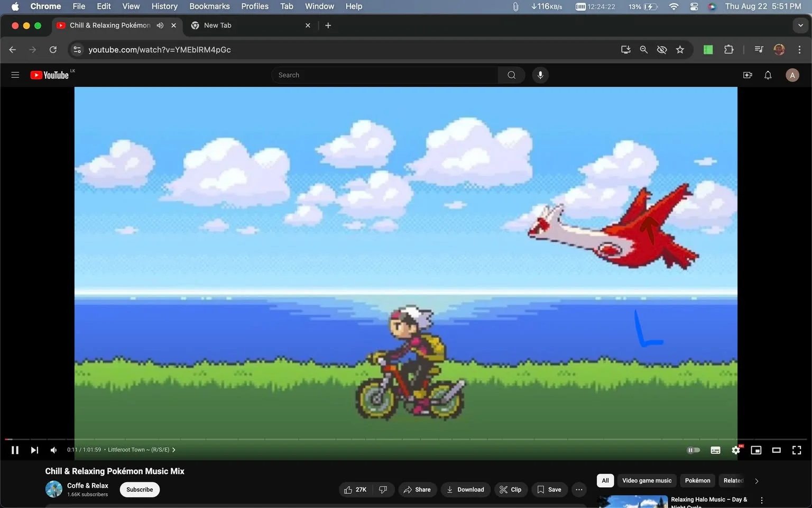Click the Share button
Screen dimensions: 812x508
point(418,489)
